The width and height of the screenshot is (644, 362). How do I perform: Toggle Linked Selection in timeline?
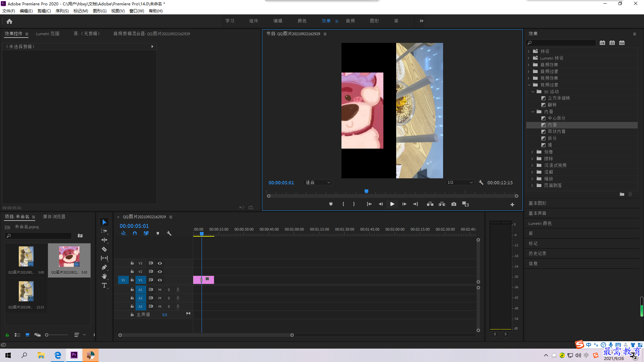coord(146,233)
